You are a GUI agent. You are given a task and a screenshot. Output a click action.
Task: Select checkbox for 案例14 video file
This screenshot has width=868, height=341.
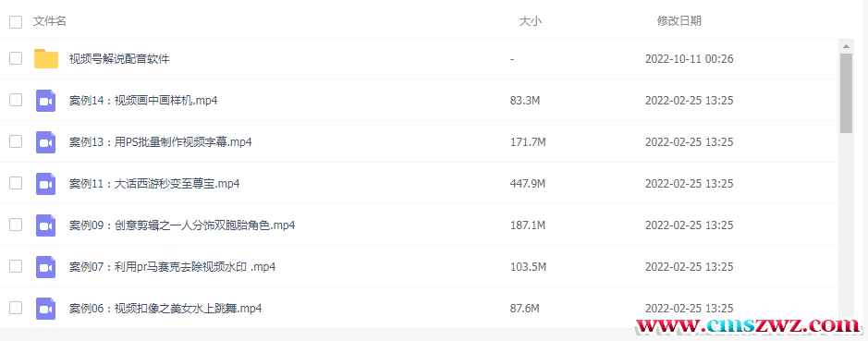coord(16,100)
